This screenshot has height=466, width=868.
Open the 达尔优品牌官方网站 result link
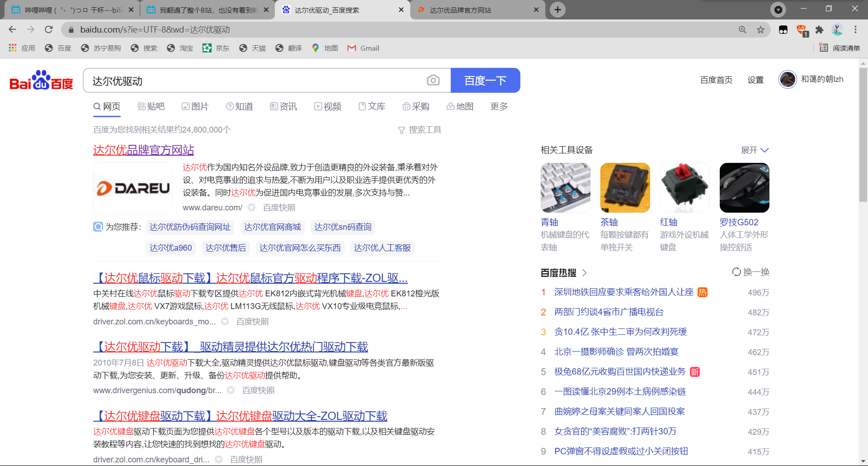tap(144, 150)
